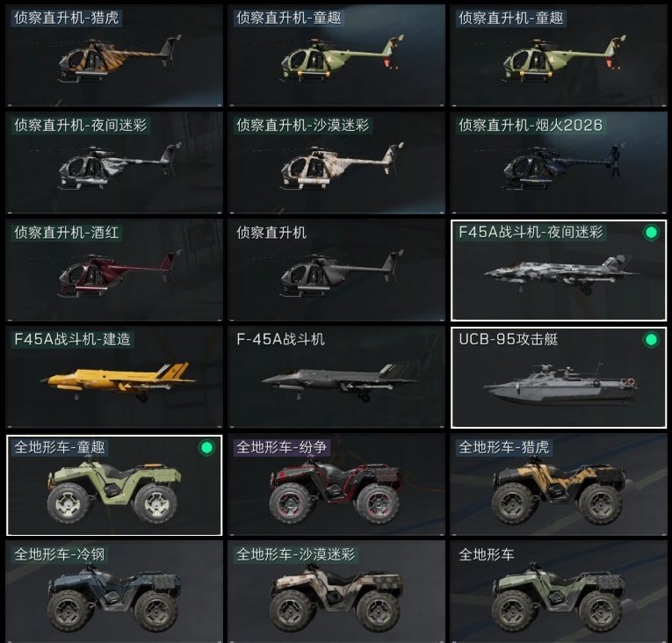Select the middle 侦察直升机-童趣 helicopter card
The image size is (672, 643).
(336, 55)
